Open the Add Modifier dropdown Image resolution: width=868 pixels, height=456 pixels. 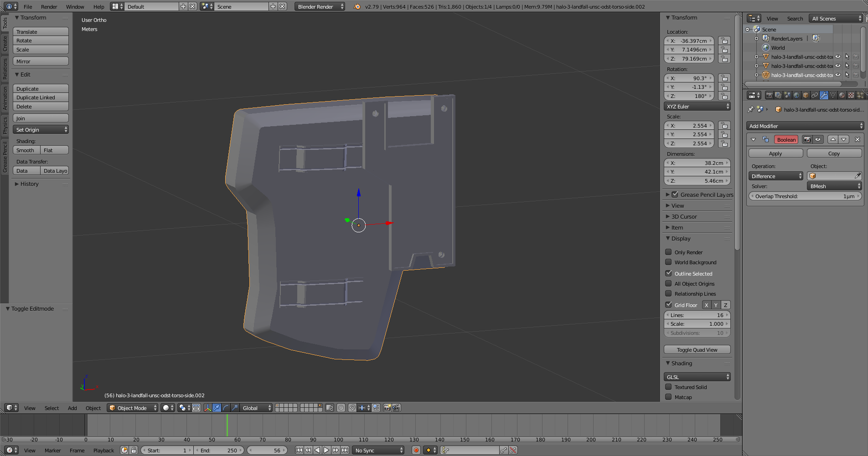pyautogui.click(x=805, y=126)
